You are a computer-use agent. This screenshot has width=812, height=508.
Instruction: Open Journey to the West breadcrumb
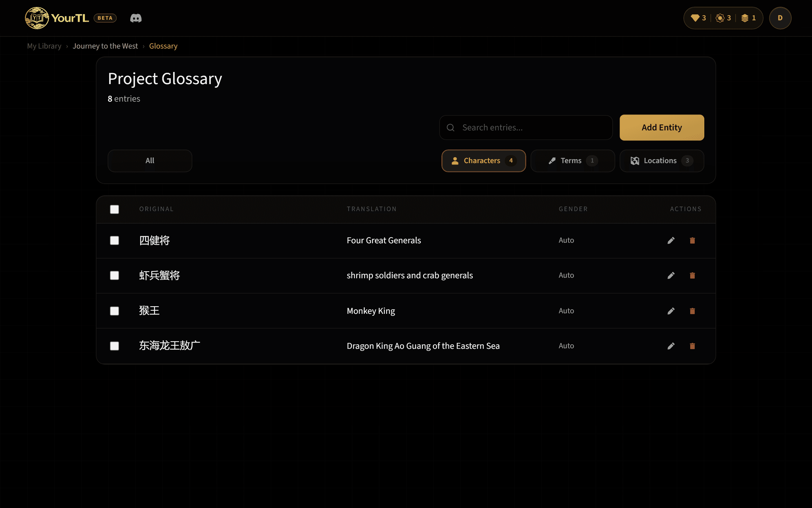[105, 46]
